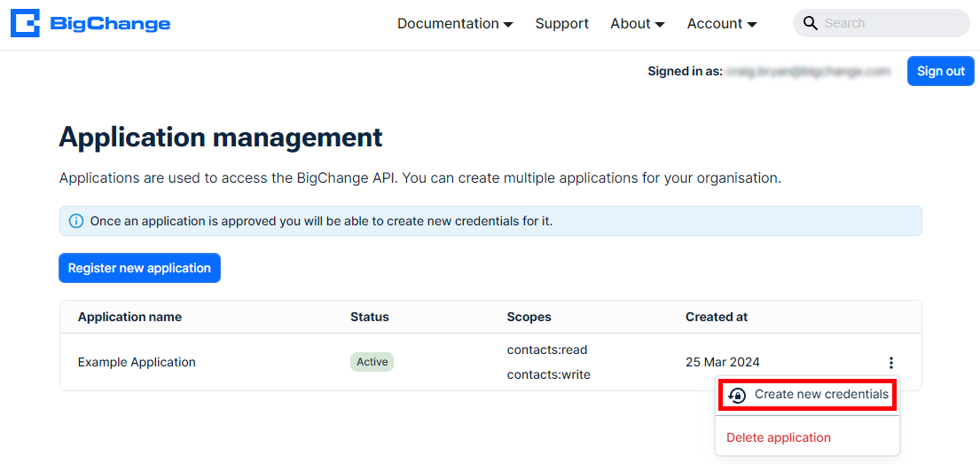
Task: Expand the About menu
Action: pos(638,24)
